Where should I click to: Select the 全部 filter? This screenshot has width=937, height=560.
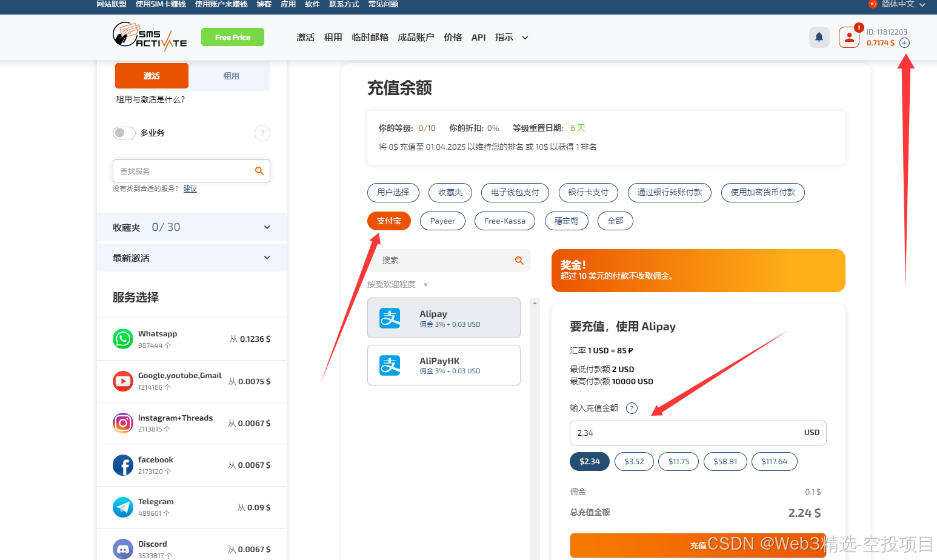tap(616, 221)
